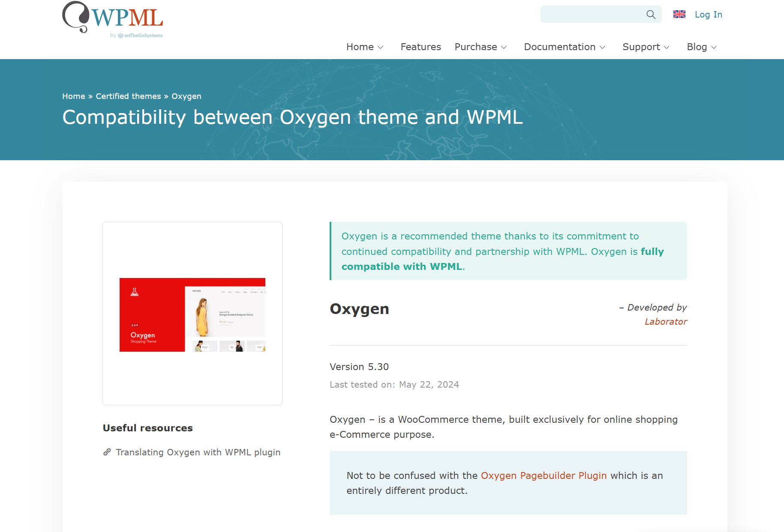Click the Log In link

click(x=708, y=15)
